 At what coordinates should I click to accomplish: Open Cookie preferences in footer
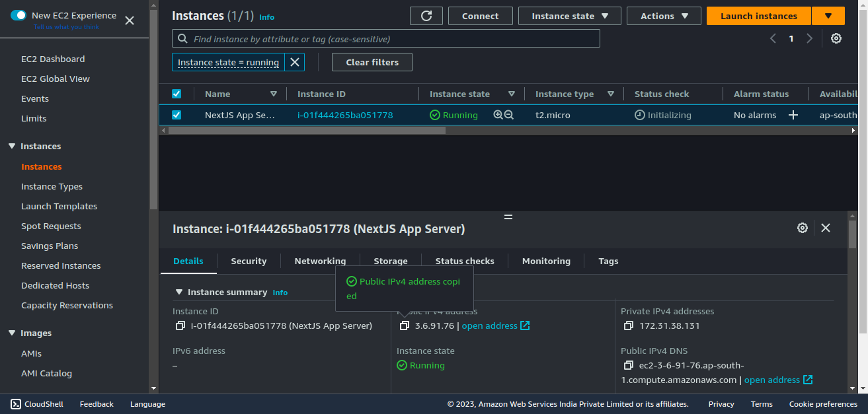(823, 404)
